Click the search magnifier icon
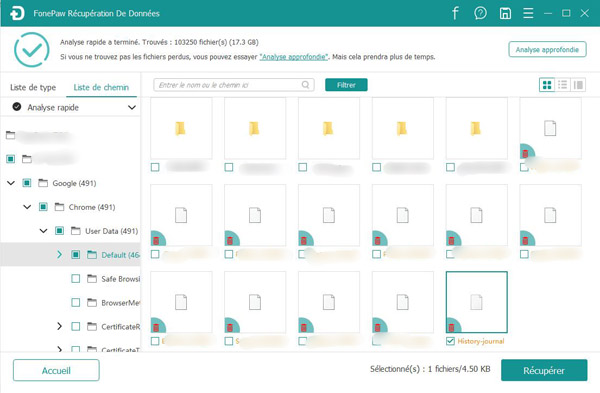The height and width of the screenshot is (393, 600). 305,85
